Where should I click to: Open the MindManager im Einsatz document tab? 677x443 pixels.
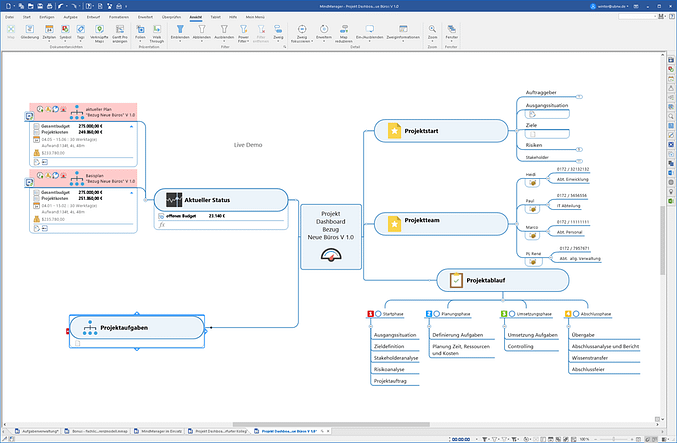[x=158, y=431]
